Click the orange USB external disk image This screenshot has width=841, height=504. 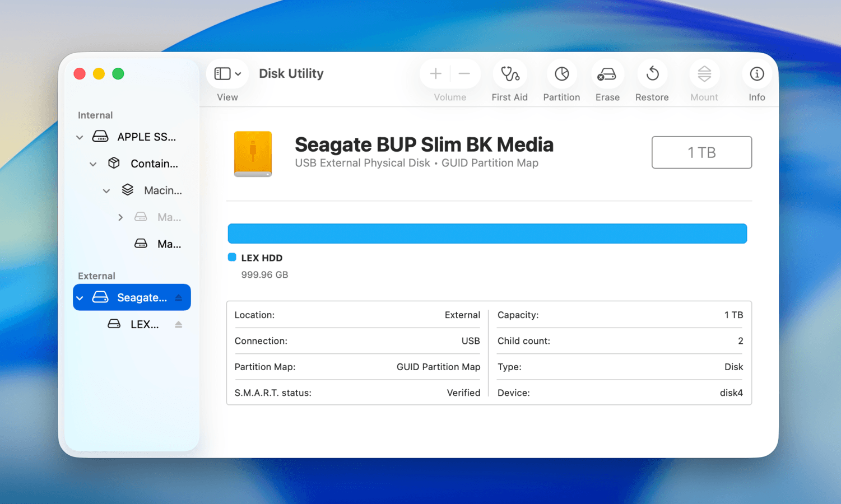coord(253,154)
